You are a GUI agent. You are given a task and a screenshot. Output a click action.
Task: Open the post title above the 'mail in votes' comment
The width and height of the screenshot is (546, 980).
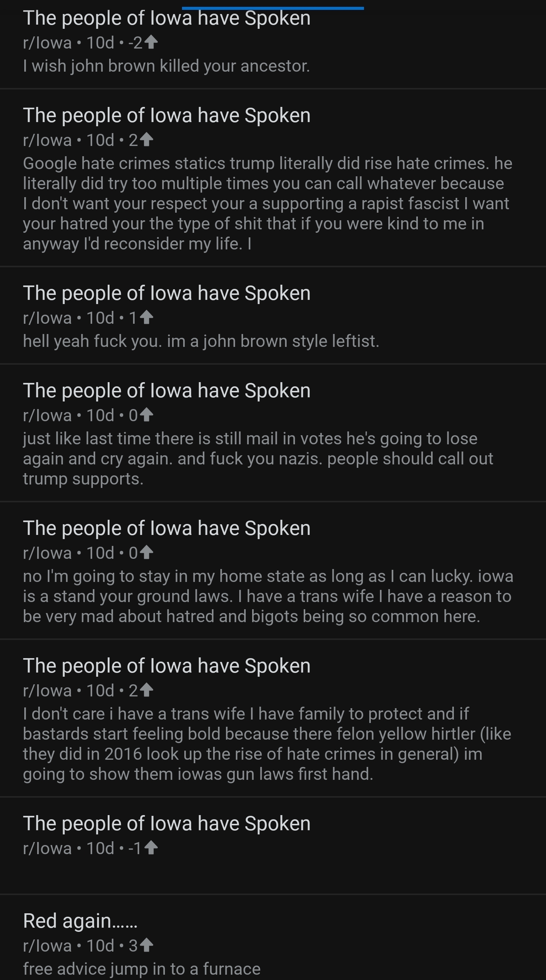[x=167, y=391]
